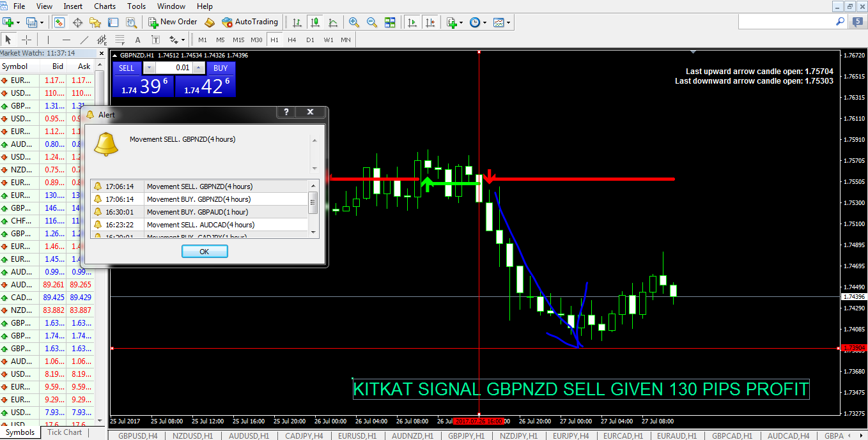The height and width of the screenshot is (440, 868).
Task: Open the File menu
Action: [x=19, y=6]
